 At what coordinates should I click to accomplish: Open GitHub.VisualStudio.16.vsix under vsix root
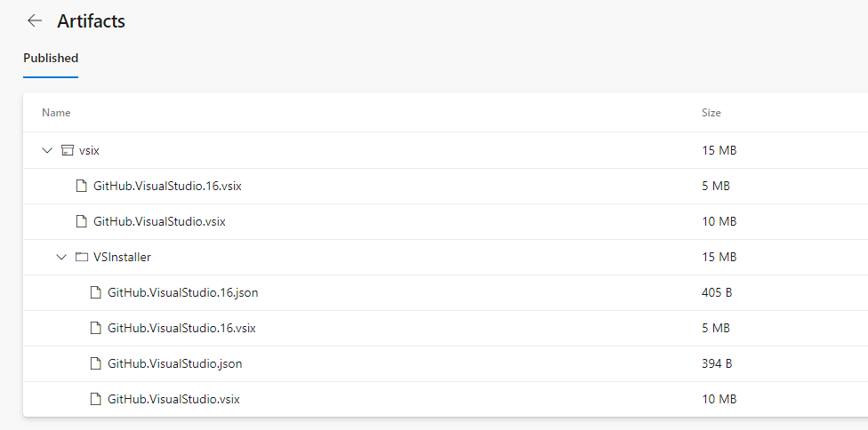[x=167, y=186]
